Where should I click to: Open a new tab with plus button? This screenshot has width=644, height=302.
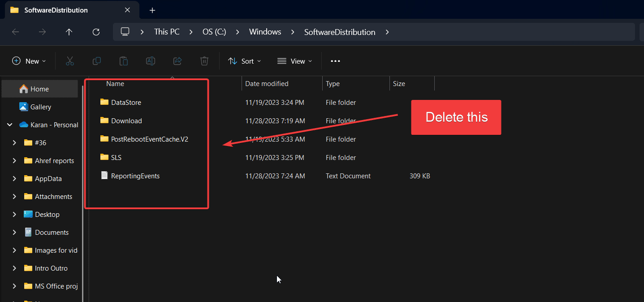[x=152, y=10]
